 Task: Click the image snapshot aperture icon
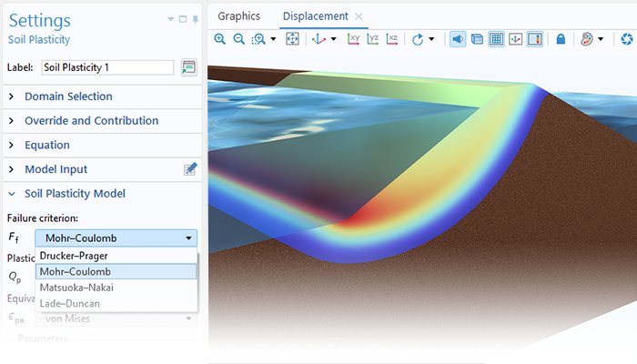coord(627,39)
